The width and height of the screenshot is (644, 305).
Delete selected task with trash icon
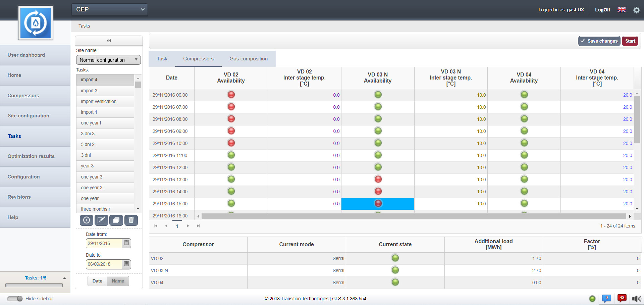pos(131,220)
